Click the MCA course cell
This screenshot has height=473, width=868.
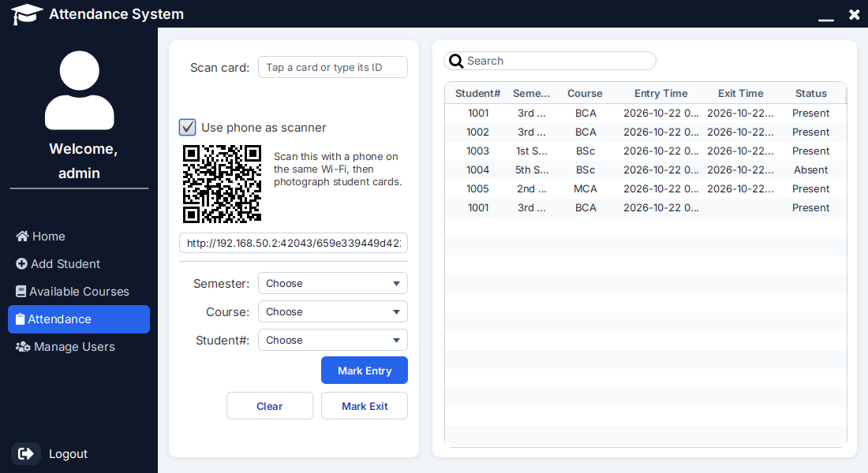586,188
